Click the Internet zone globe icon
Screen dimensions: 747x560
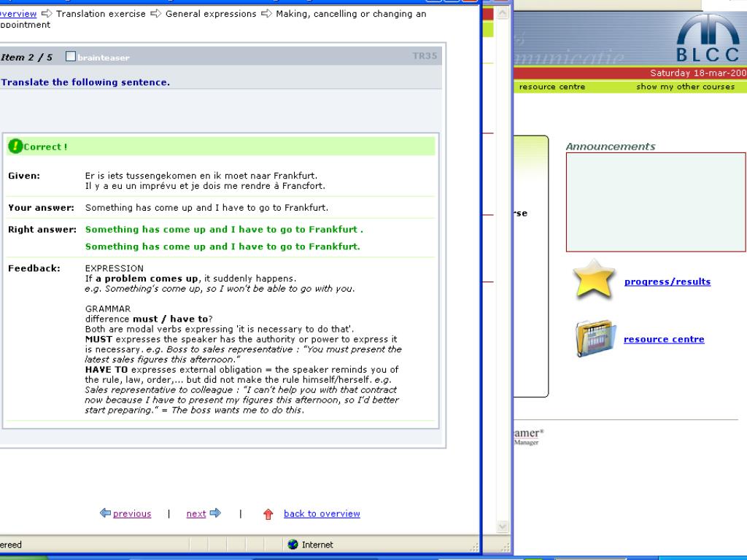(293, 544)
